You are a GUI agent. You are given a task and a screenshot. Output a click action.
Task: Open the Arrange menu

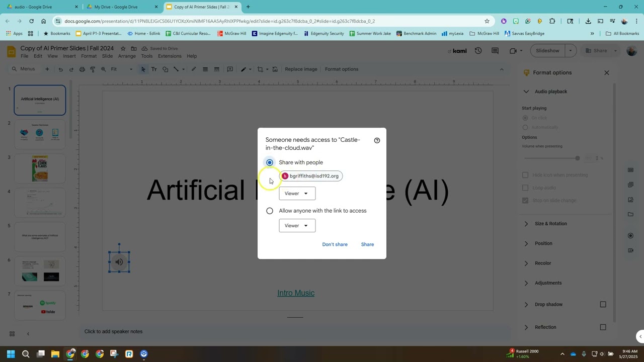127,56
